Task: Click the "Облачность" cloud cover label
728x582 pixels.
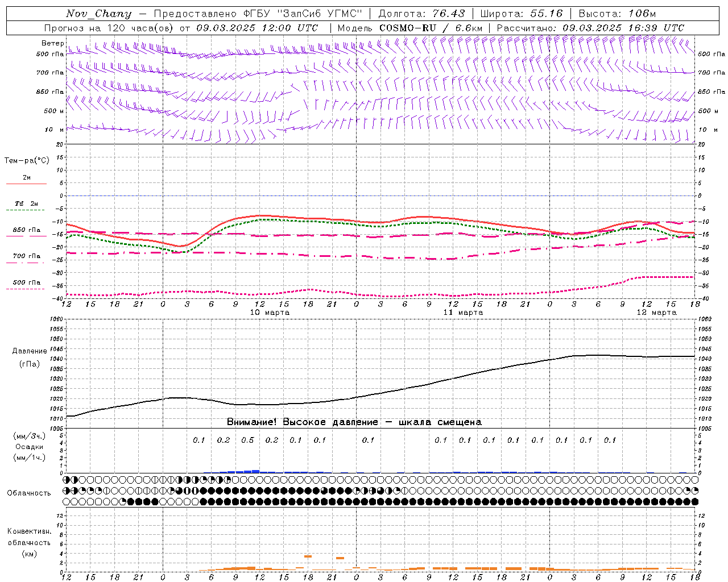Action: [29, 493]
